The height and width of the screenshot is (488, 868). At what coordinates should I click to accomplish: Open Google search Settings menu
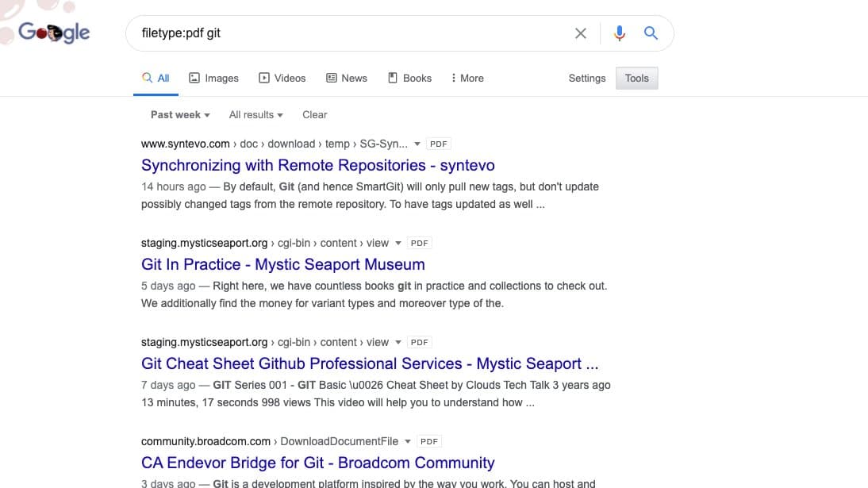click(586, 78)
